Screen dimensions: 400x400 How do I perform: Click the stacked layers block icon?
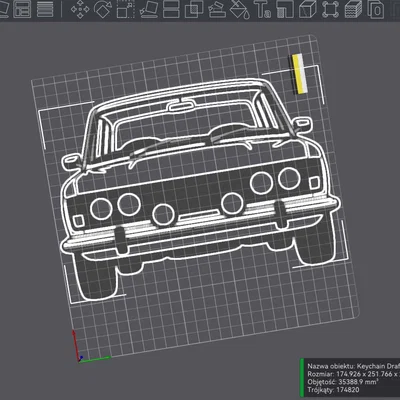pos(353,9)
